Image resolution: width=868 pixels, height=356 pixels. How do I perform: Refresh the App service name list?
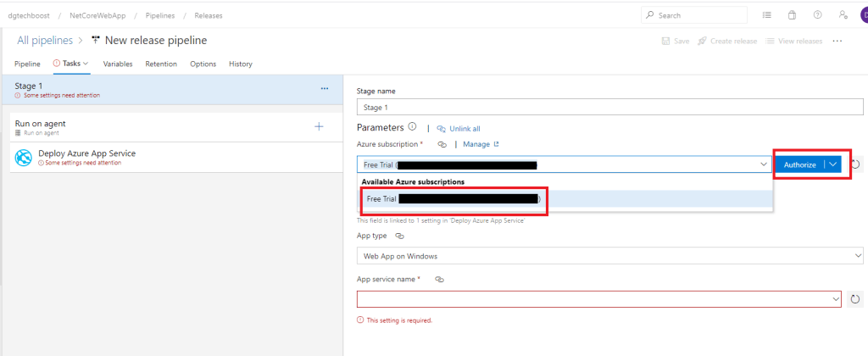tap(855, 298)
